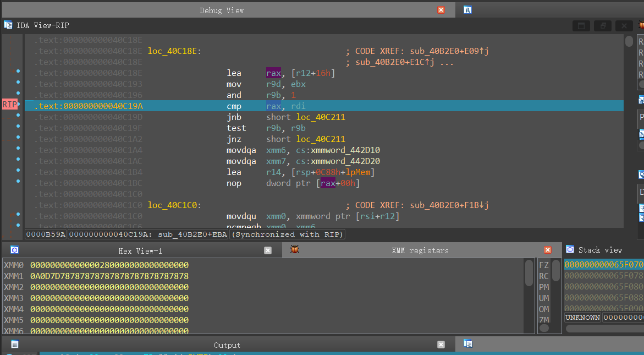Toggle breakpoint dot at movdqa xmm6 line
Screen dimensions: 644x355
(x=18, y=148)
